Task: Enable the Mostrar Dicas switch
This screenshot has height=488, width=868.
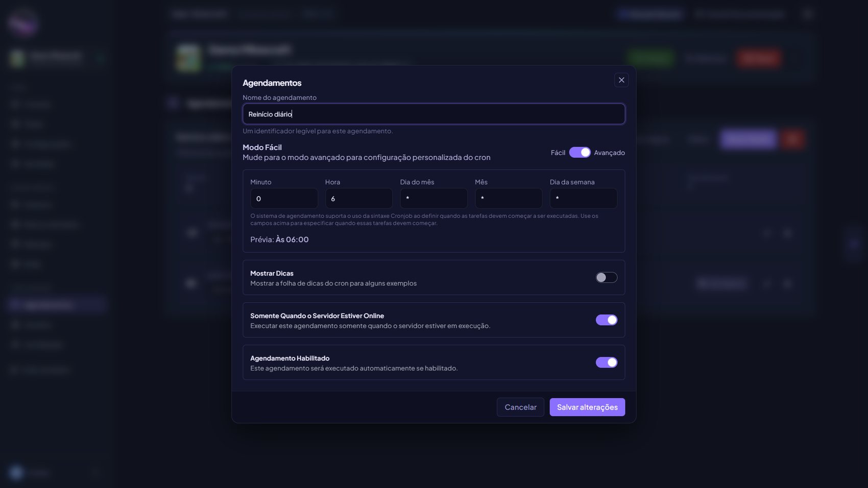Action: click(607, 278)
